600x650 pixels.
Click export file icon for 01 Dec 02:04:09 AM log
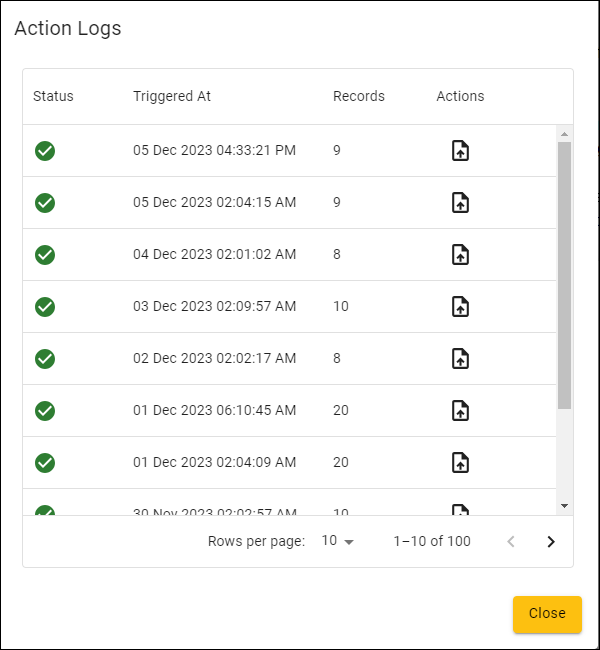pos(460,463)
